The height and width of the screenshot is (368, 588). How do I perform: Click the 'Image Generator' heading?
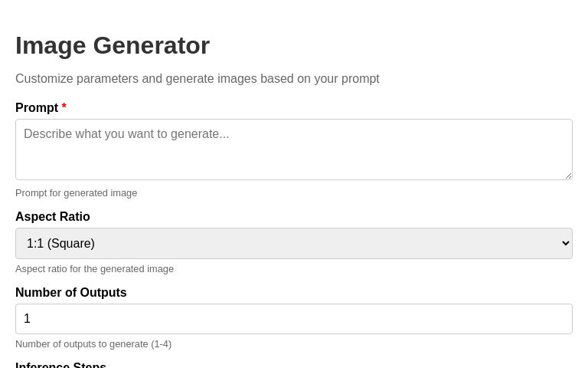[113, 46]
